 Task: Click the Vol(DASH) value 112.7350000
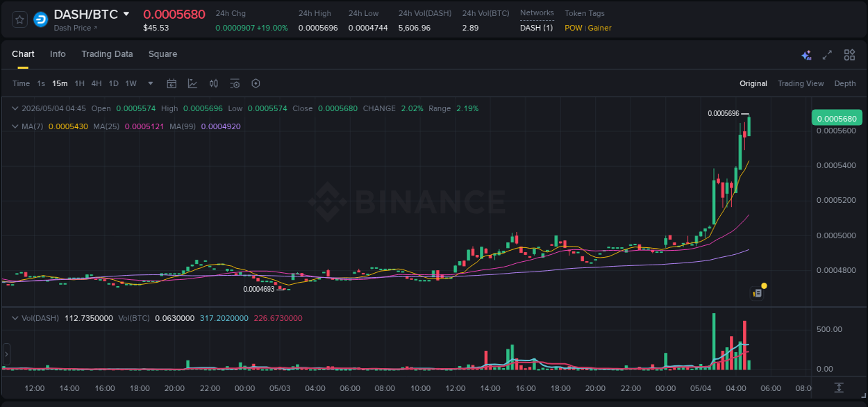89,318
